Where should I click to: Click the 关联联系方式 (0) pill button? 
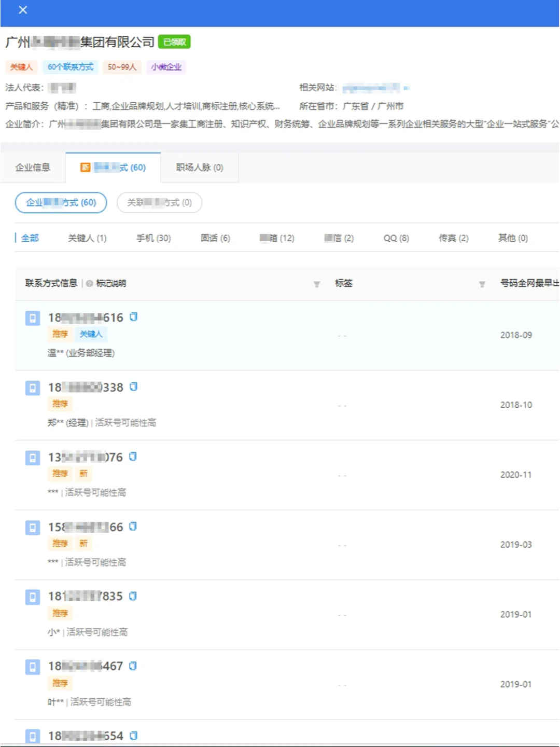pos(159,203)
